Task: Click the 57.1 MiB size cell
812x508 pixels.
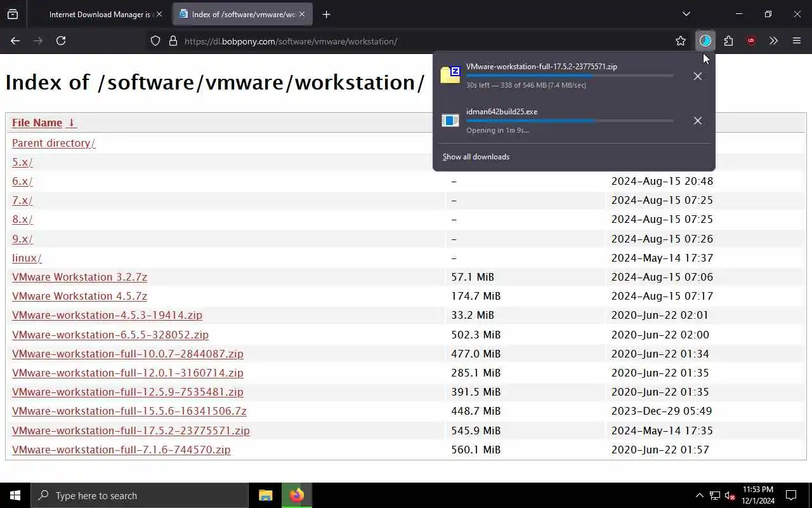Action: 473,277
